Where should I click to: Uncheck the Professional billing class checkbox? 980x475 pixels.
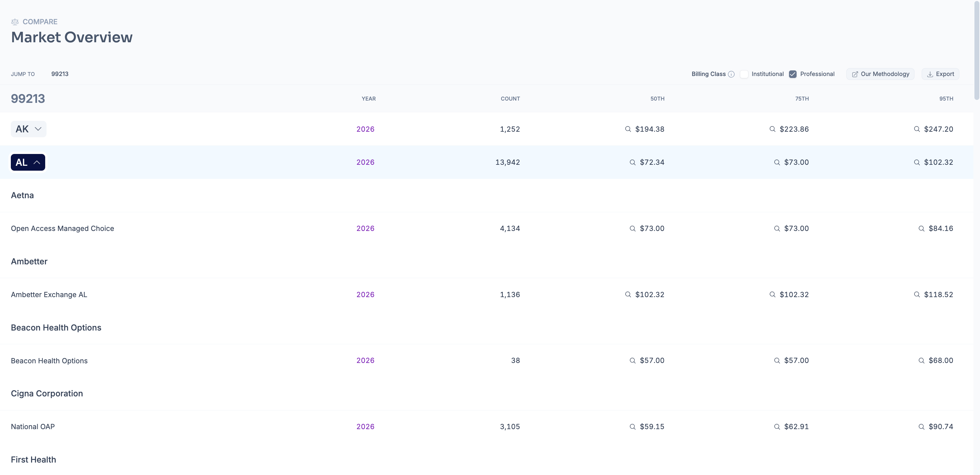[x=793, y=74]
